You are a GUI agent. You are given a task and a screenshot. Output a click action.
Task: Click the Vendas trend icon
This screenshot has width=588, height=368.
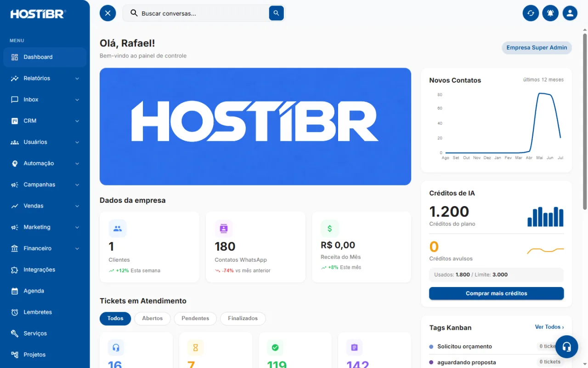[x=15, y=206]
